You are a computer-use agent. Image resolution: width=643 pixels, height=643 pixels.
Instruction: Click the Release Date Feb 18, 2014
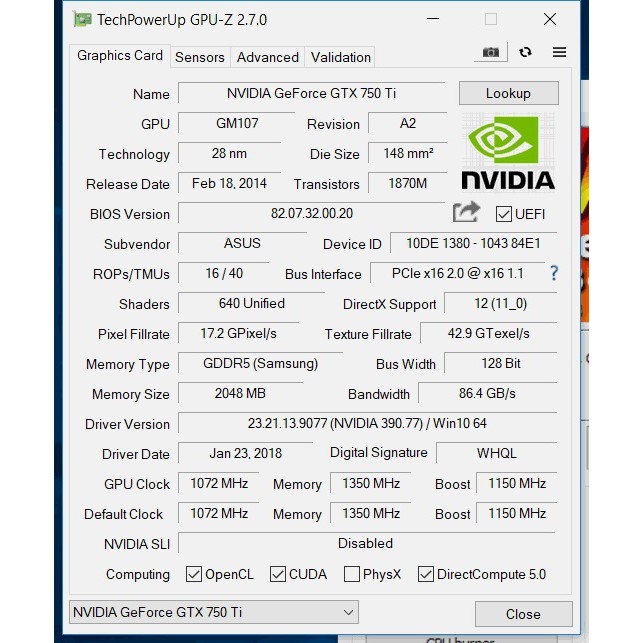click(x=230, y=183)
